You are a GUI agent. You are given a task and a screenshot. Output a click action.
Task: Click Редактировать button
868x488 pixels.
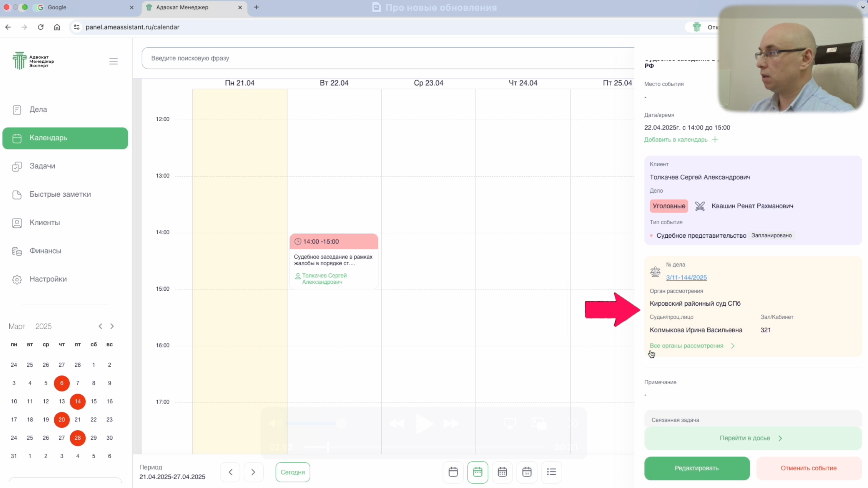click(x=696, y=468)
